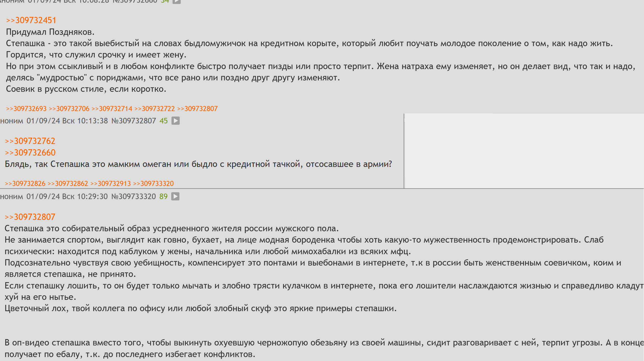Click green post counter 89
This screenshot has height=361, width=644.
(163, 196)
